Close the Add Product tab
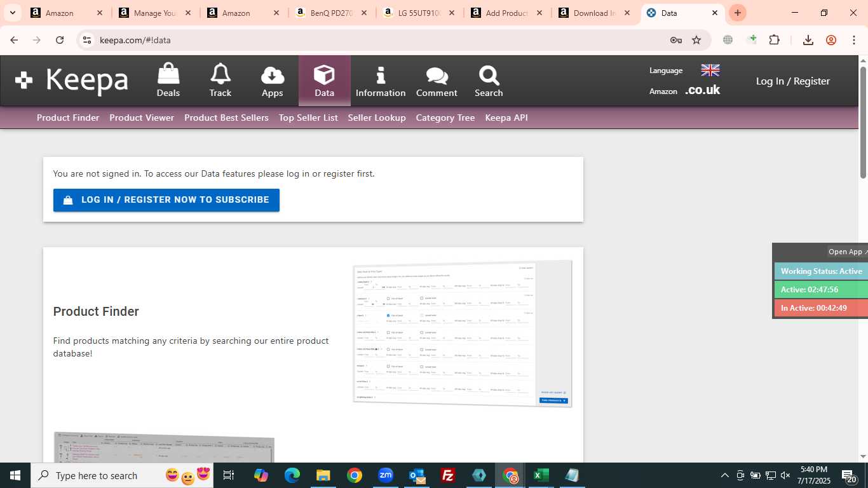Screen dimensions: 868x488 [x=539, y=13]
